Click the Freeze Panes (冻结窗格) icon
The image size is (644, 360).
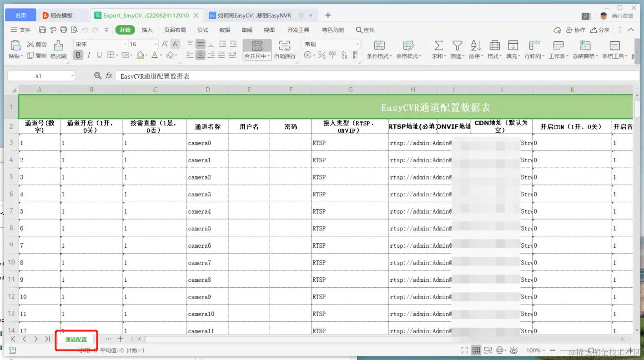click(585, 45)
